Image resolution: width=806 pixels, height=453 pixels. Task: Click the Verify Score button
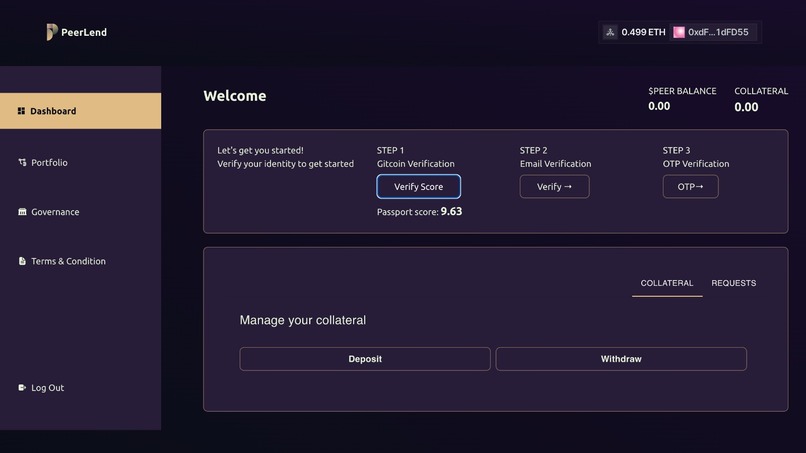418,187
